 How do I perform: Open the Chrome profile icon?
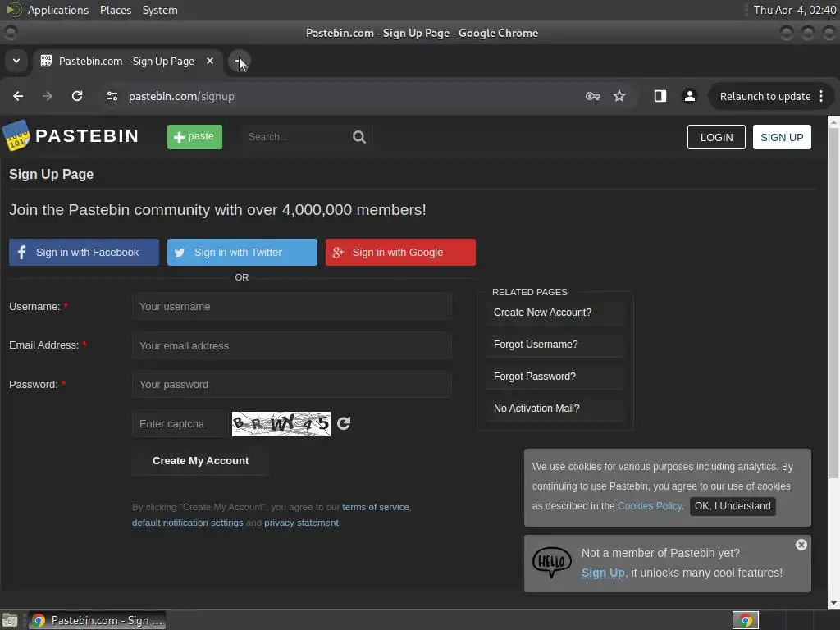689,97
